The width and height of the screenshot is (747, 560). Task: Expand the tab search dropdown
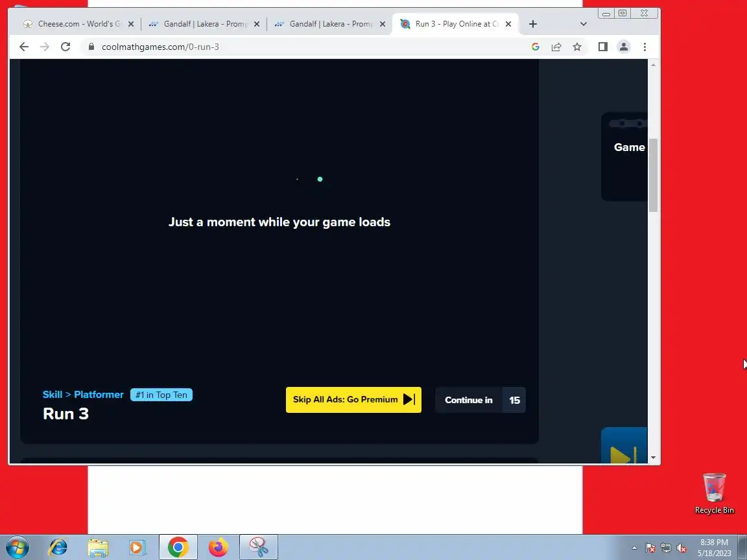[583, 24]
